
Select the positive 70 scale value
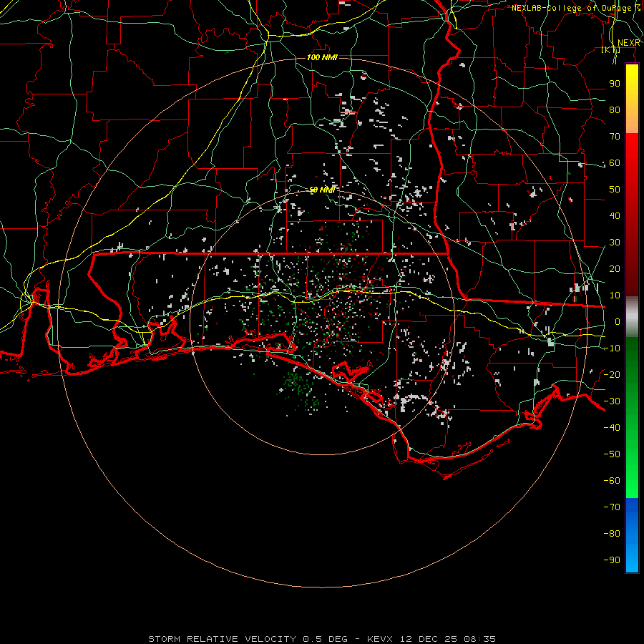tap(615, 137)
